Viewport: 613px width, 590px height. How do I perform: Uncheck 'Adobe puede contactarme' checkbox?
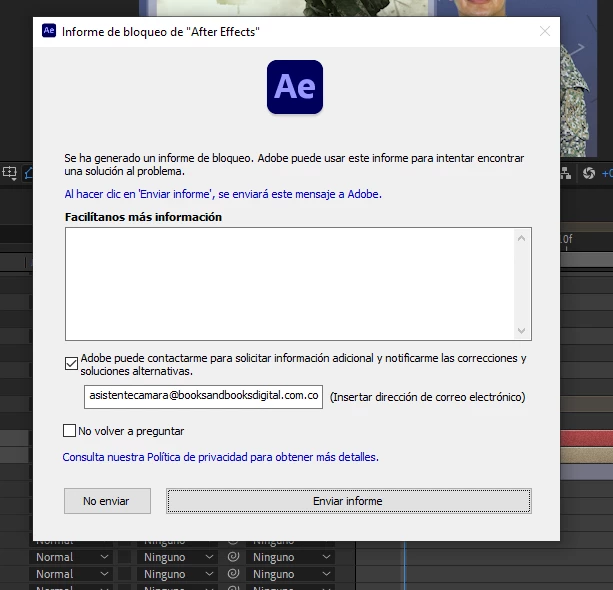coord(71,364)
